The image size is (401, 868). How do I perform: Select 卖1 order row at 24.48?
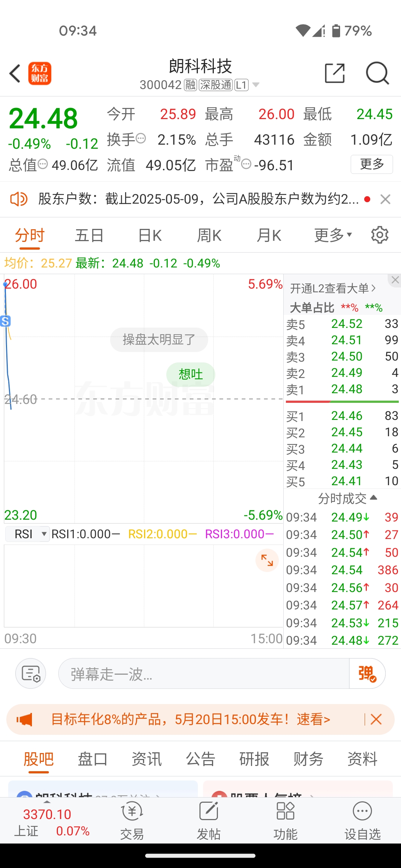pyautogui.click(x=342, y=389)
